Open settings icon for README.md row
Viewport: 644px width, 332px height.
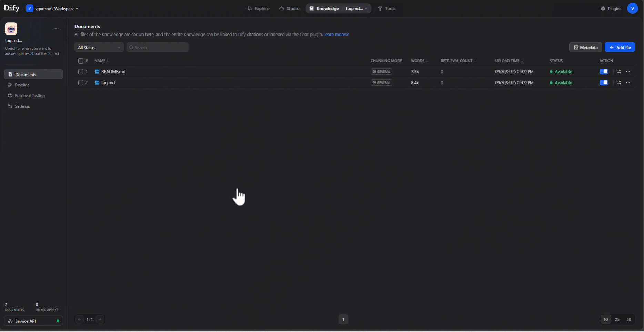619,72
